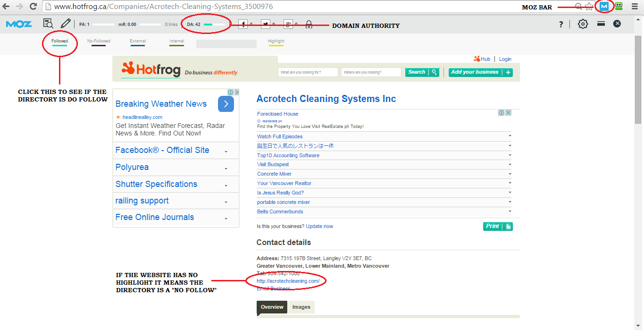Viewport: 644px width, 330px height.
Task: Open the Login link
Action: 505,59
